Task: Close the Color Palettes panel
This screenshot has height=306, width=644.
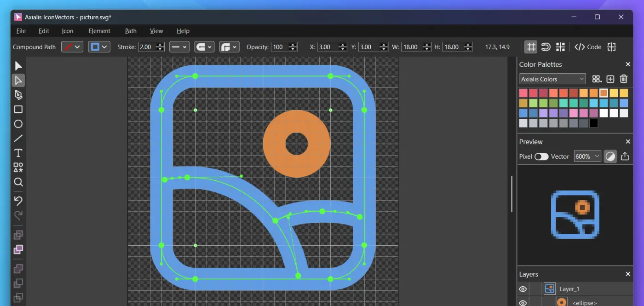Action: (x=628, y=64)
